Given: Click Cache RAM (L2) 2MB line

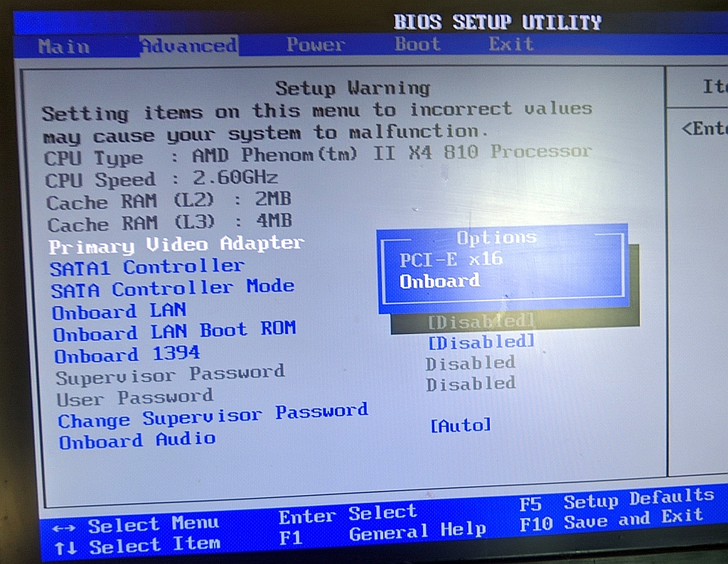Looking at the screenshot, I should pos(169,201).
